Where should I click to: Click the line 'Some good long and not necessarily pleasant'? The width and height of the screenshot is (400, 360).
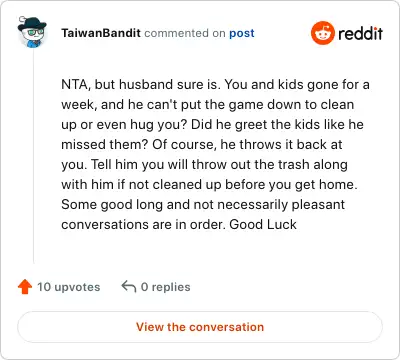click(x=203, y=204)
